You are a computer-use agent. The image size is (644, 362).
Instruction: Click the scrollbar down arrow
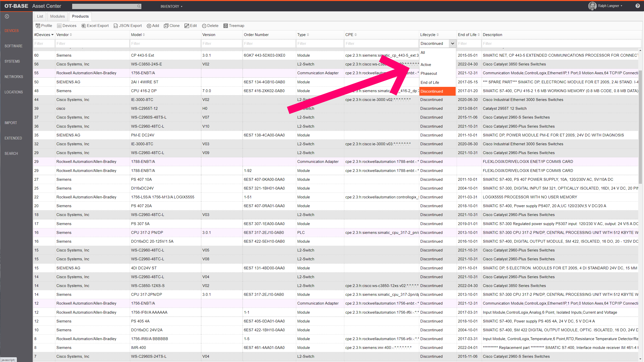(640, 359)
